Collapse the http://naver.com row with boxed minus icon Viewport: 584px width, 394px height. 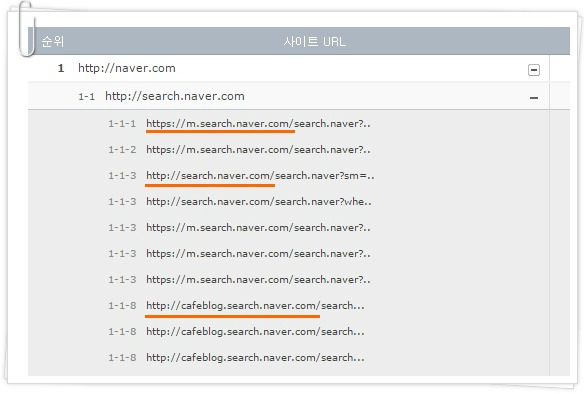[534, 70]
